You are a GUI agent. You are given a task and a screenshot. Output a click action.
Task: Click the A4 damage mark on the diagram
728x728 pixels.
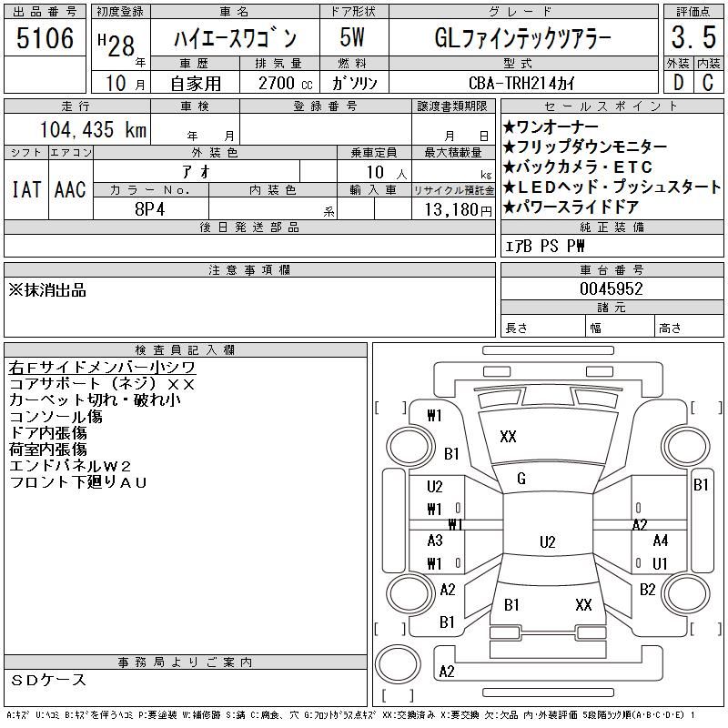tap(661, 541)
